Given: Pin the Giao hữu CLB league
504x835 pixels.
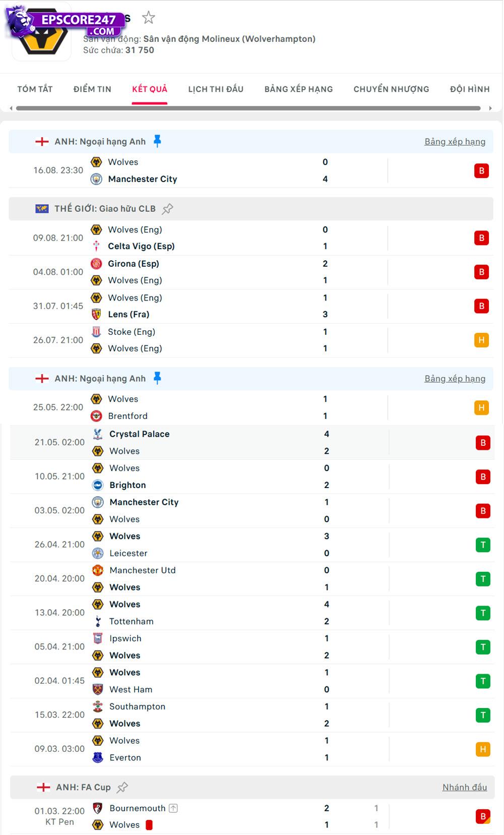Looking at the screenshot, I should click(168, 209).
